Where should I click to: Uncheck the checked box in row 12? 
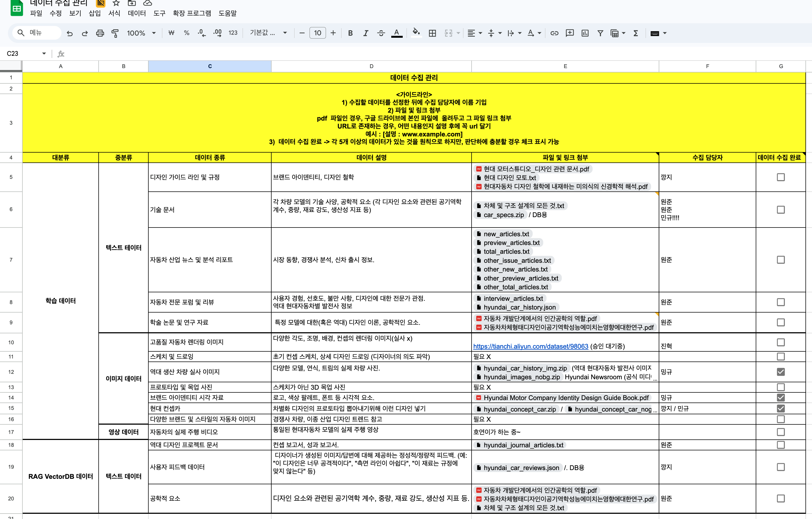tap(781, 372)
